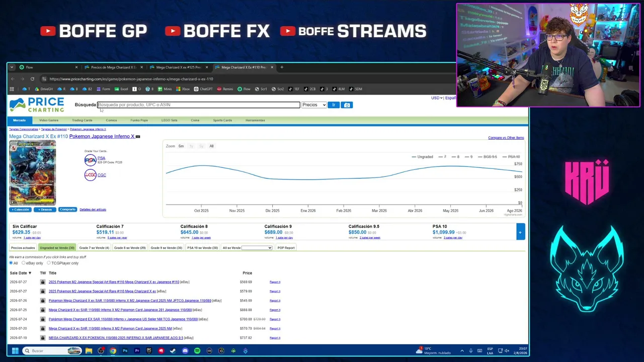Set chart zoom to All
Viewport: 644px width, 362px height.
211,146
